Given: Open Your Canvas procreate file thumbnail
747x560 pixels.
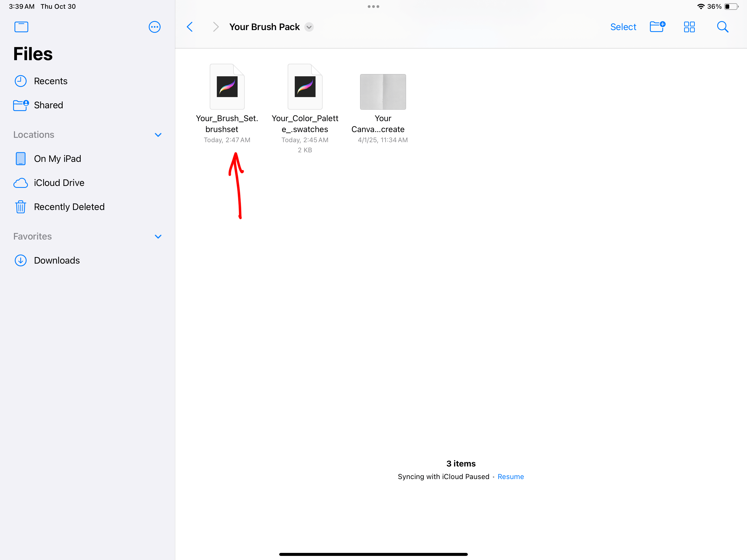Looking at the screenshot, I should click(x=383, y=92).
